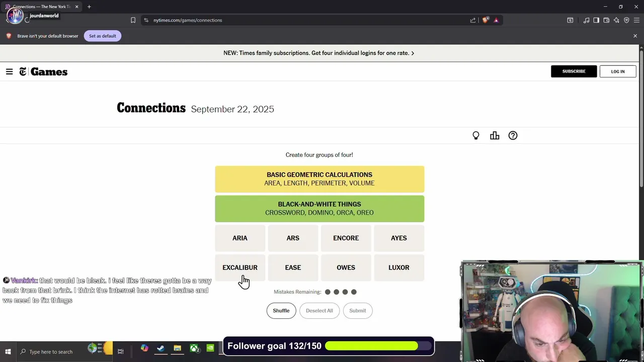The image size is (644, 362).
Task: Select the LUXOR word tile
Action: pos(399,267)
